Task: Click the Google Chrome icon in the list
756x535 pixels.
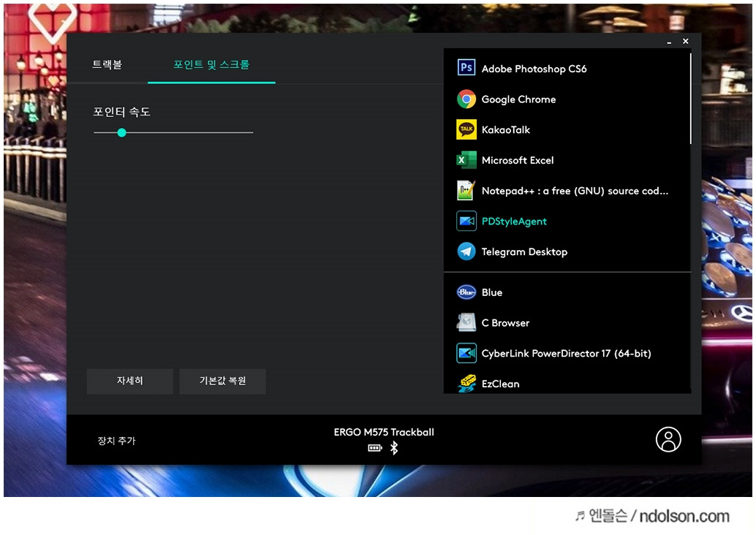Action: click(x=466, y=99)
